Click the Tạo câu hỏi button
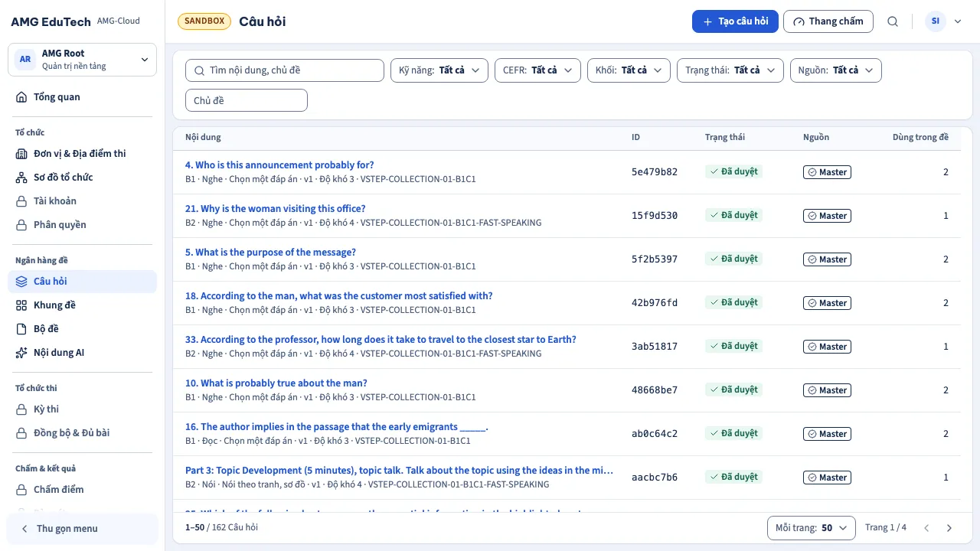This screenshot has width=980, height=551. 735,21
